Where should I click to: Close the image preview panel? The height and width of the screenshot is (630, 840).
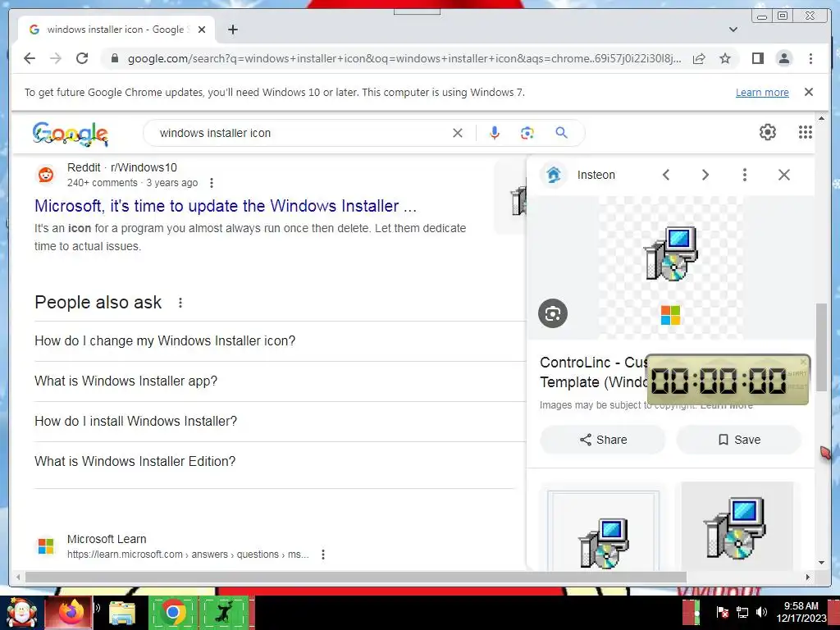pos(783,175)
